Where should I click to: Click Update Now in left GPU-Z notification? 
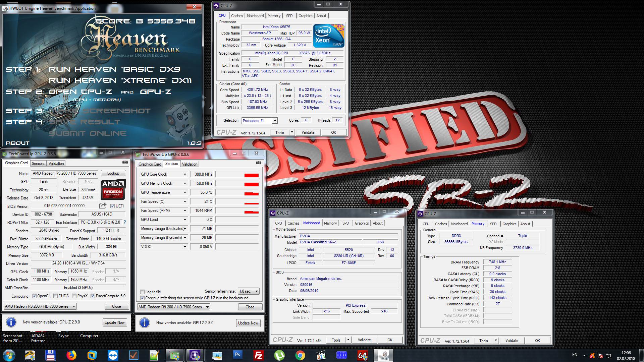[114, 322]
